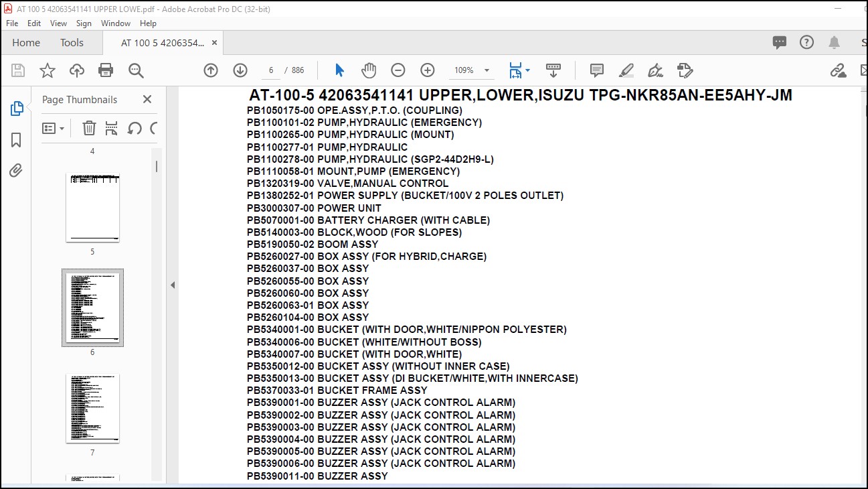Open the Attachments paperclip panel

point(16,170)
